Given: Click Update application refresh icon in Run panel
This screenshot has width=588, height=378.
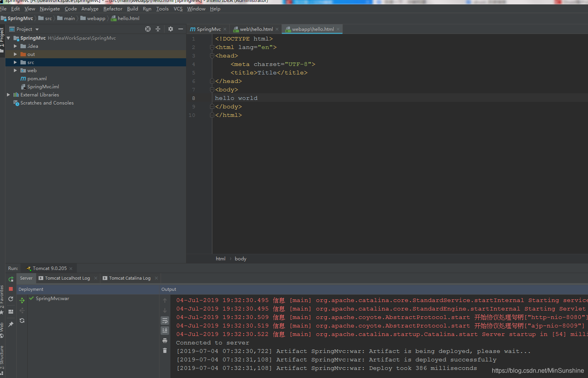Looking at the screenshot, I should pyautogui.click(x=11, y=299).
